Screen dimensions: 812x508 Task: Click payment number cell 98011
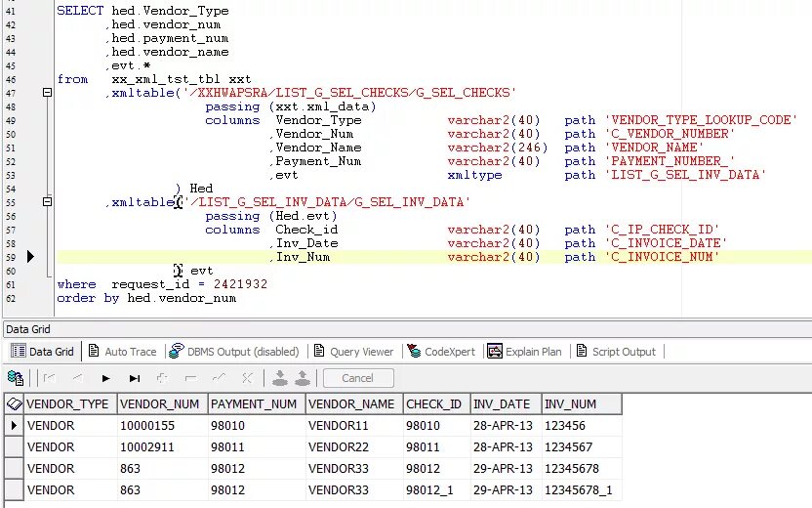257,446
